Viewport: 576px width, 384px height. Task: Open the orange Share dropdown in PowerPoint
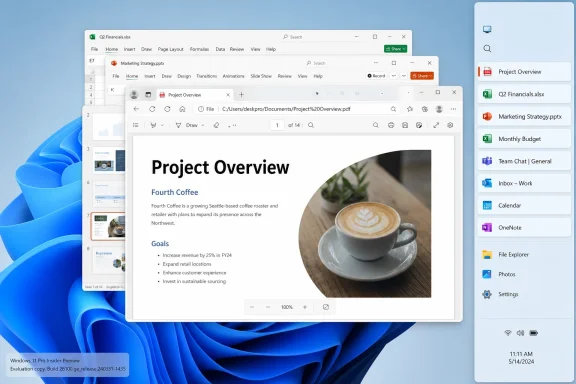[422, 76]
